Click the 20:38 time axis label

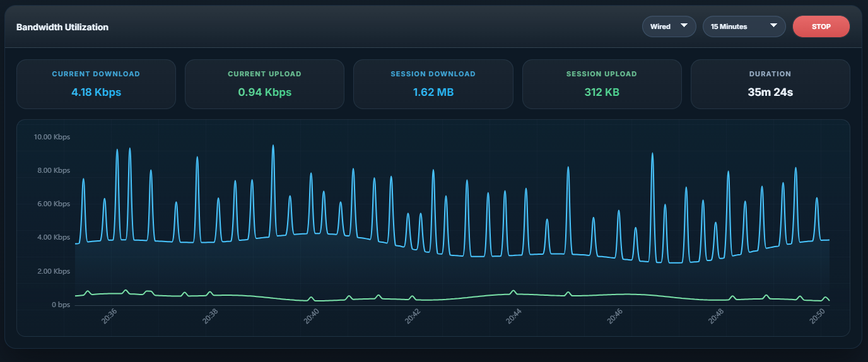pos(210,316)
